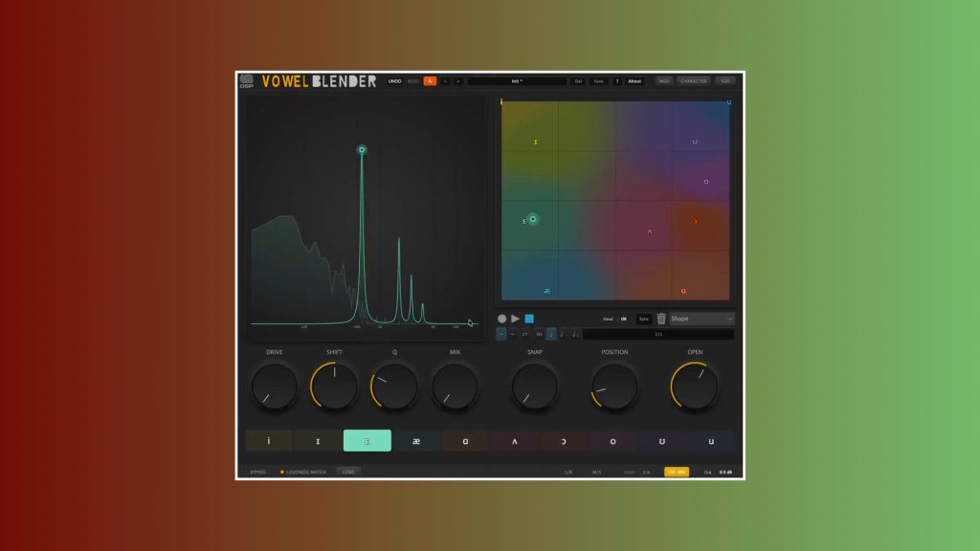The image size is (980, 551).
Task: Open the Shape dropdown
Action: tap(702, 319)
